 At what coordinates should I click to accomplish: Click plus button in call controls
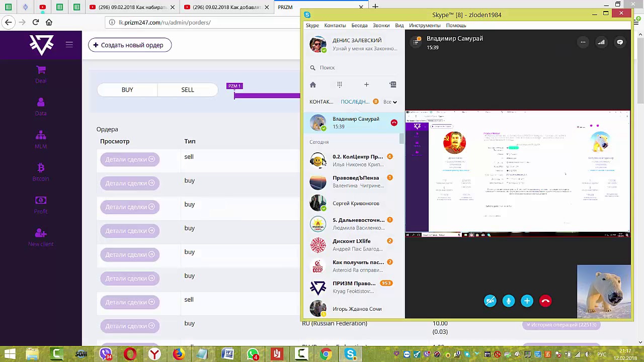527,301
